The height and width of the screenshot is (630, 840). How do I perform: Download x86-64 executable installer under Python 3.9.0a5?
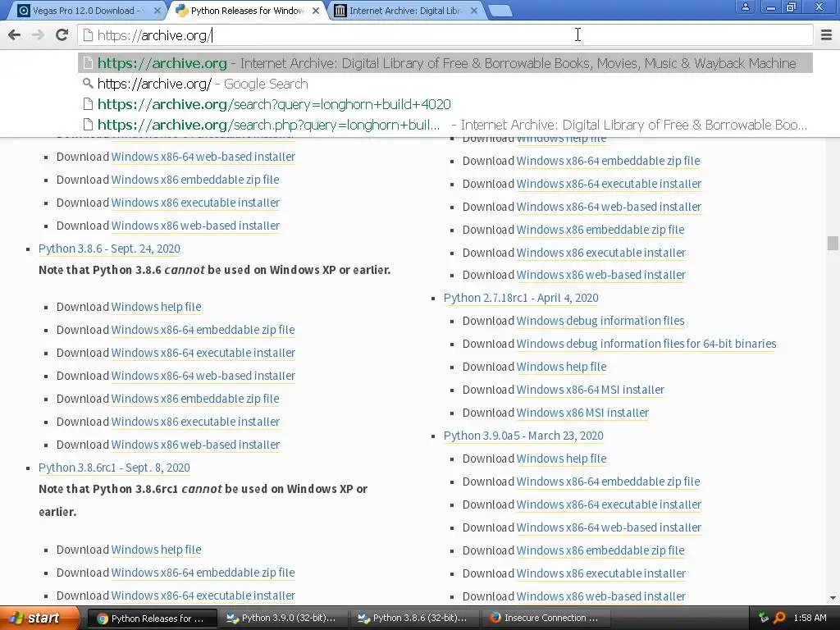click(x=609, y=504)
